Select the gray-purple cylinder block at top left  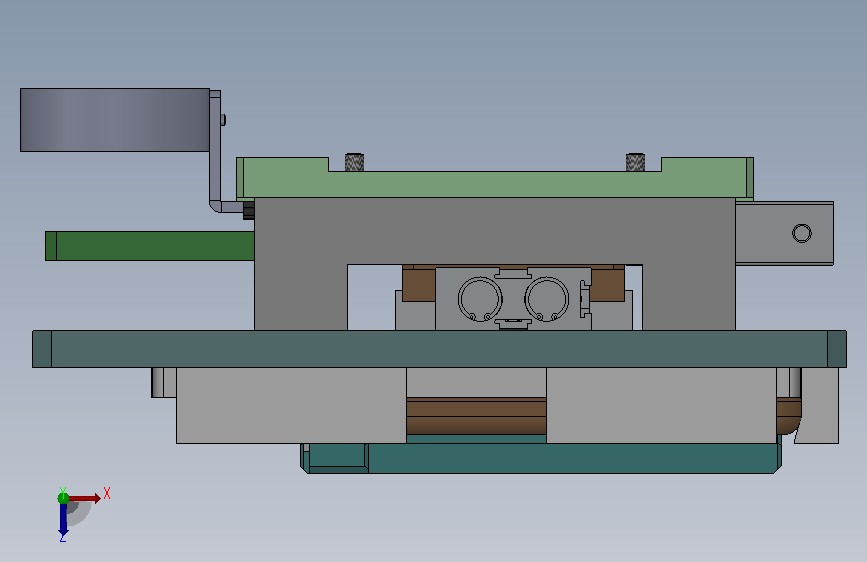tap(115, 119)
